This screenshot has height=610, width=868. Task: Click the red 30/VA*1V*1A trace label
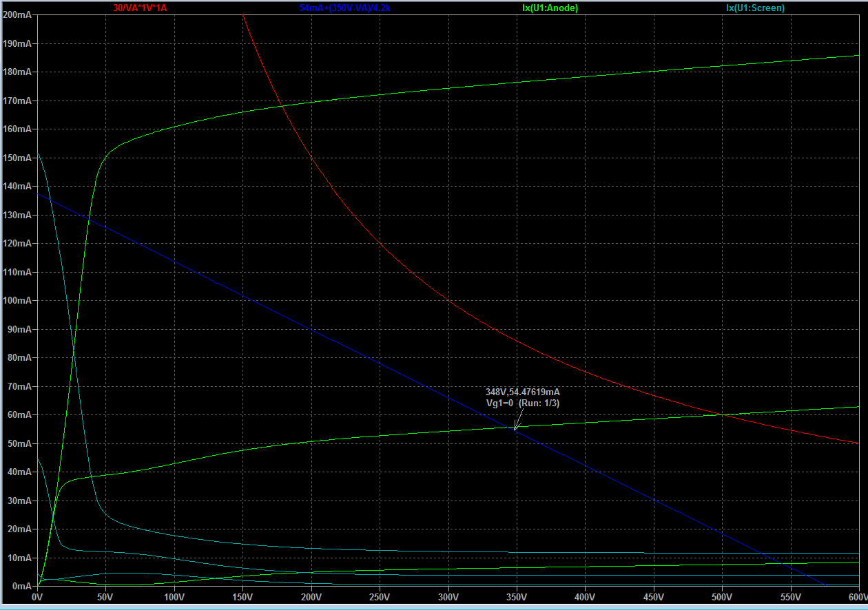140,8
